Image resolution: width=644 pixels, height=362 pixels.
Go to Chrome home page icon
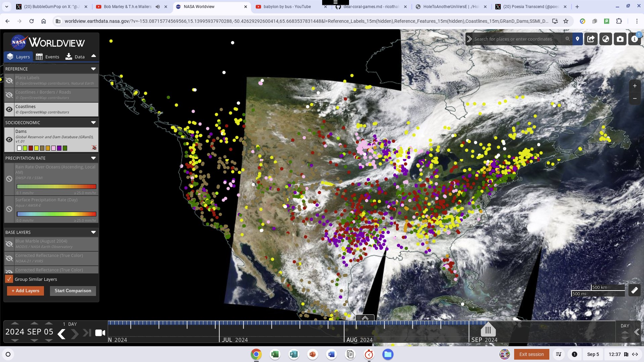pyautogui.click(x=44, y=21)
